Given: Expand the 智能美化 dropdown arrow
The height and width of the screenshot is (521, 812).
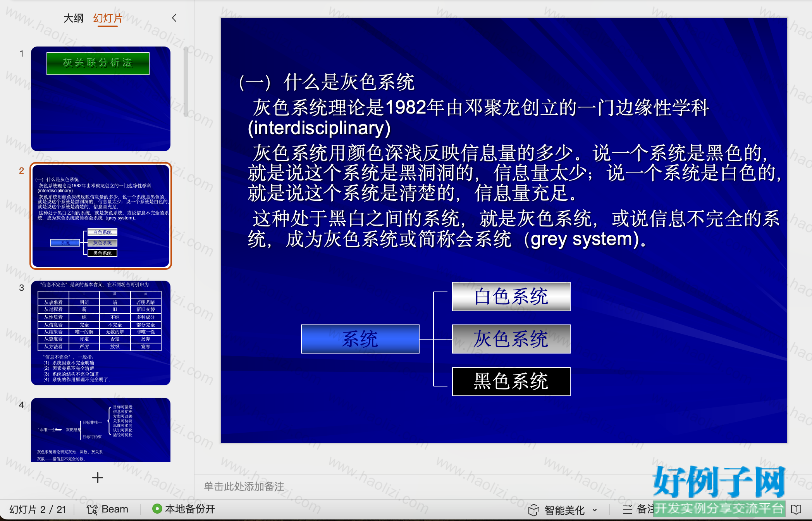Looking at the screenshot, I should point(595,510).
